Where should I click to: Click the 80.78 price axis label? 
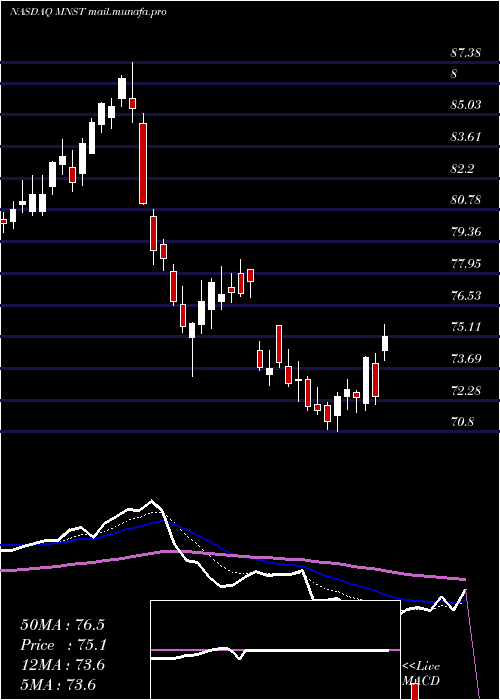[466, 200]
